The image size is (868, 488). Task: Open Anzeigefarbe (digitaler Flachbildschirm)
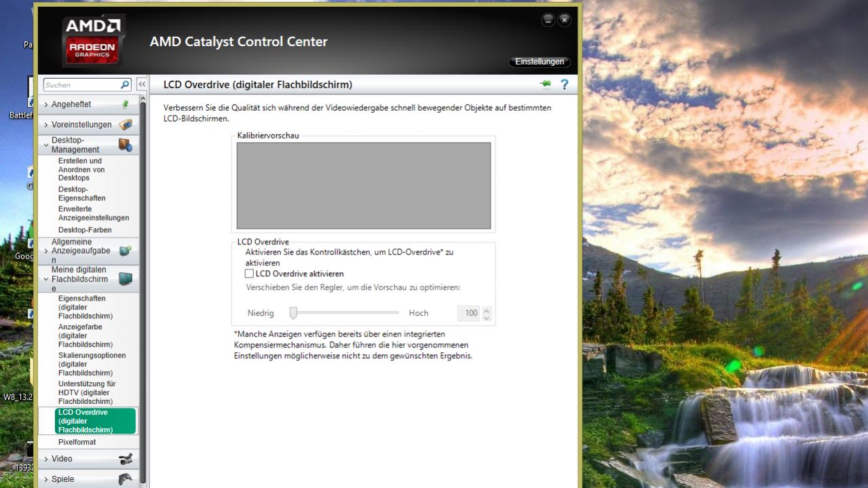pyautogui.click(x=86, y=336)
